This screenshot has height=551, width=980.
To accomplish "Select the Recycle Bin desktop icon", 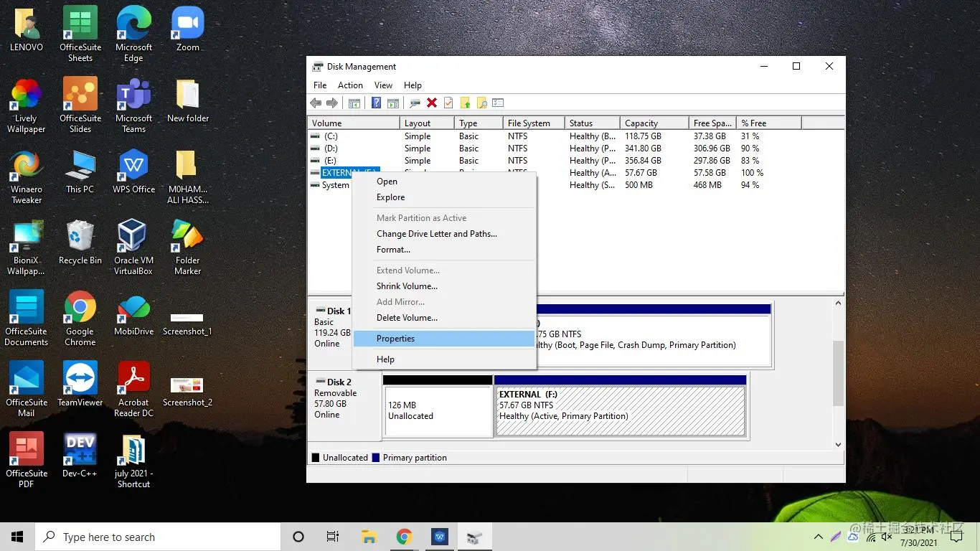I will pyautogui.click(x=80, y=242).
